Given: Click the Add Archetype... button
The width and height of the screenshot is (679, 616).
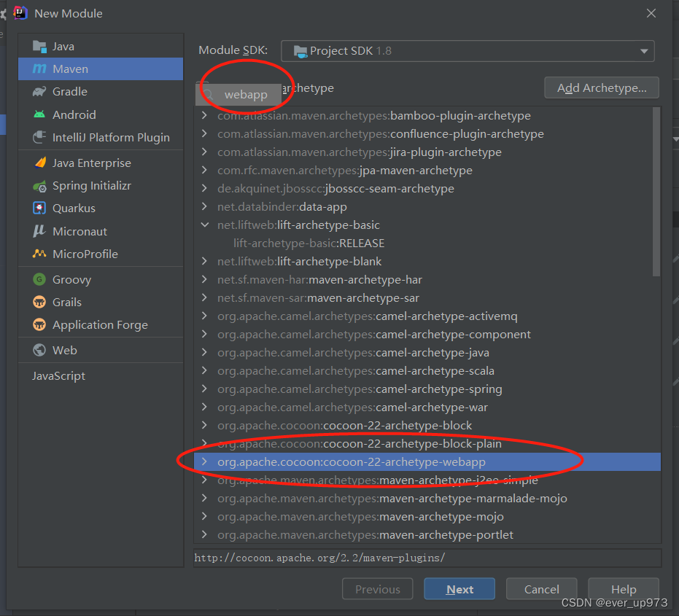Looking at the screenshot, I should (602, 88).
